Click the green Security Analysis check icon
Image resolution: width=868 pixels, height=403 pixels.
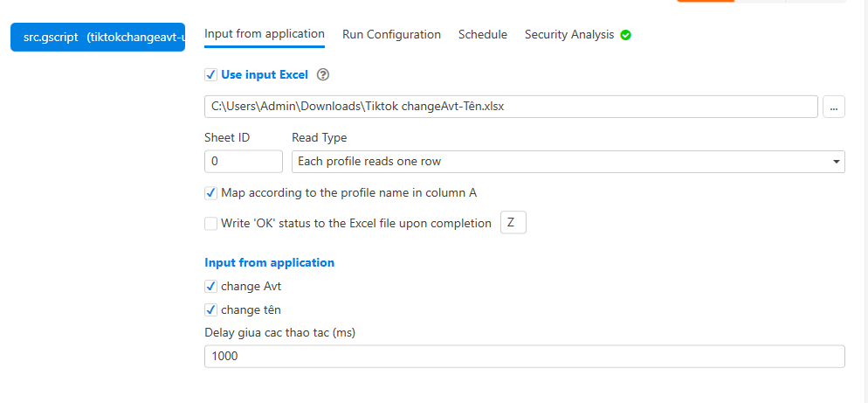(625, 35)
